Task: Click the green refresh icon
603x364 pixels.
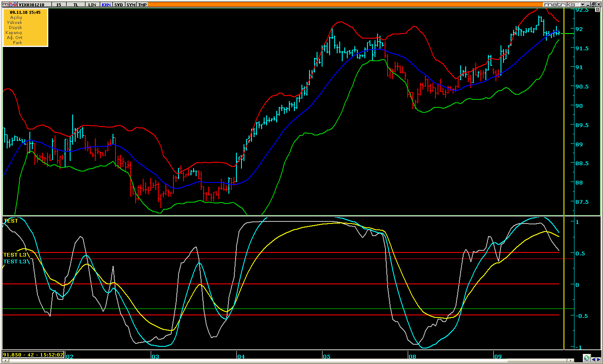Action: (x=587, y=358)
